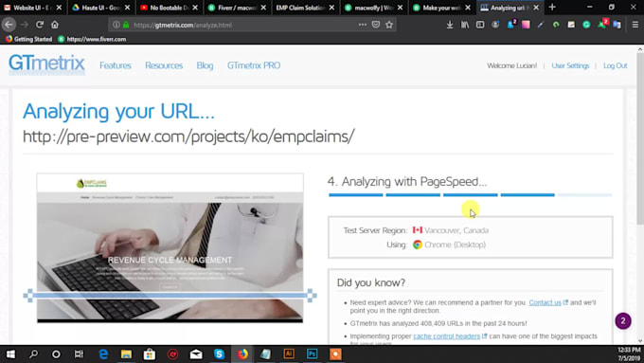Bookmark this page with the star icon
The height and width of the screenshot is (363, 644).
pos(389,25)
